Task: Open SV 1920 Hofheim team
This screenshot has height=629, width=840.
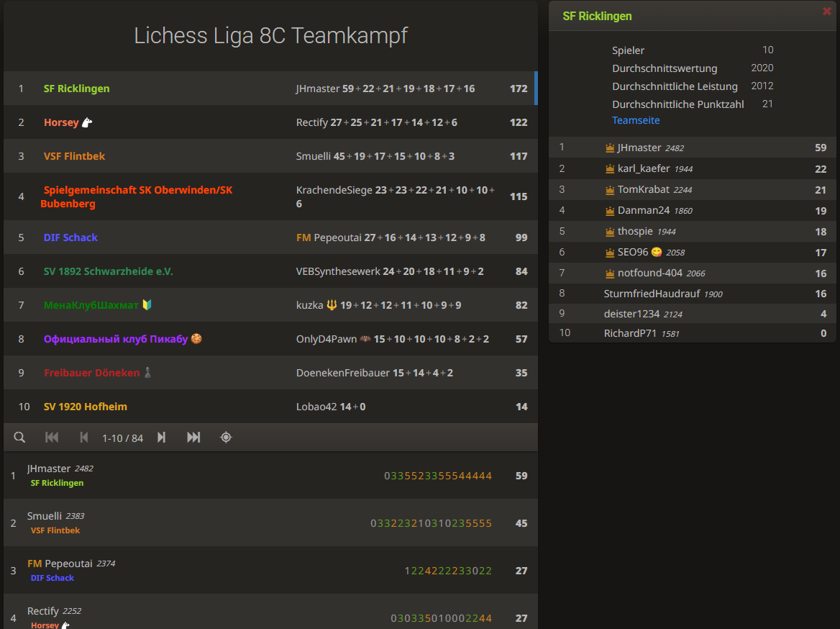Action: click(85, 407)
